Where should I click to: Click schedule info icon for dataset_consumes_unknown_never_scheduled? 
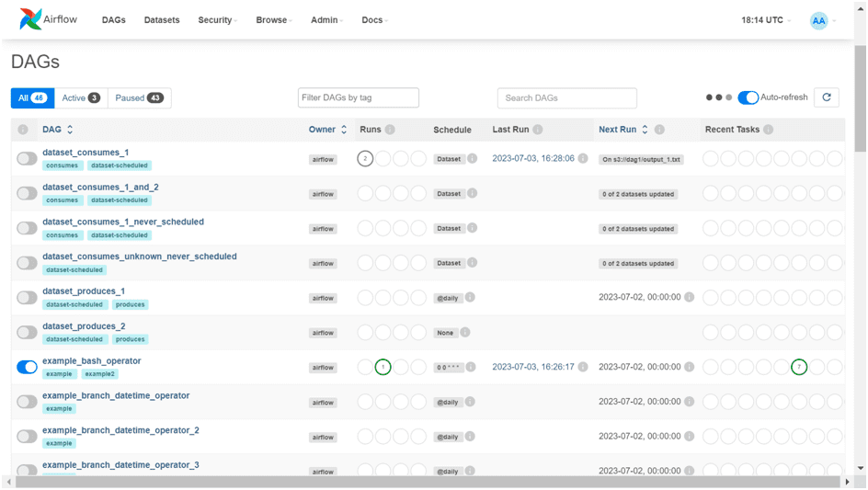coord(473,262)
